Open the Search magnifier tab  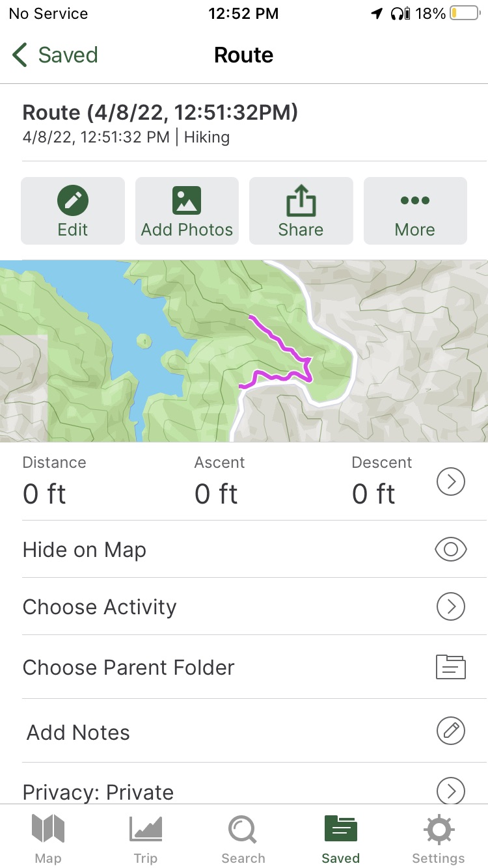243,838
